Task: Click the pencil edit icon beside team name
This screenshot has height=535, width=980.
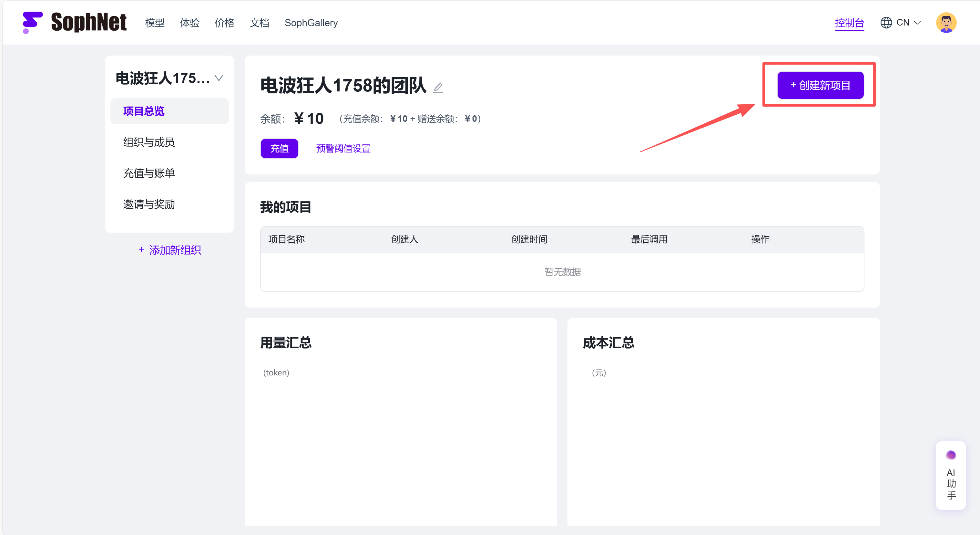Action: [x=438, y=88]
